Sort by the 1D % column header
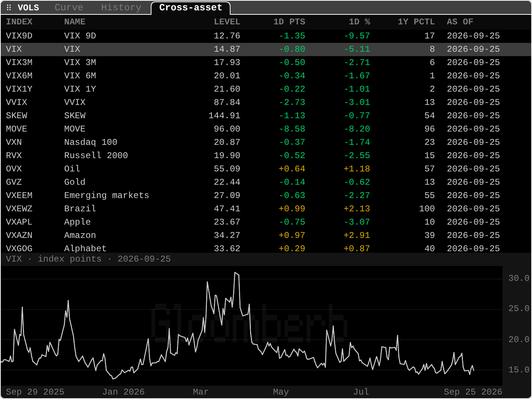 tap(359, 22)
